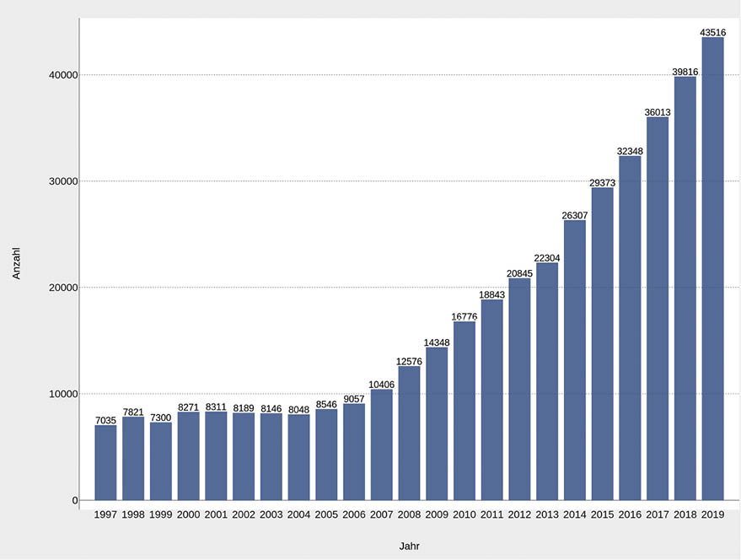Viewport: 741px width, 560px height.
Task: Click the bar value label 20845
Action: click(x=519, y=273)
